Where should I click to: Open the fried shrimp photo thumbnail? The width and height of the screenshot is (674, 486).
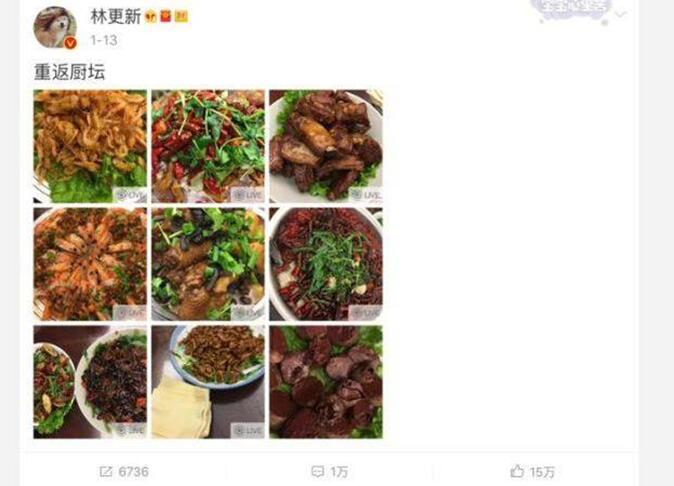pyautogui.click(x=90, y=146)
